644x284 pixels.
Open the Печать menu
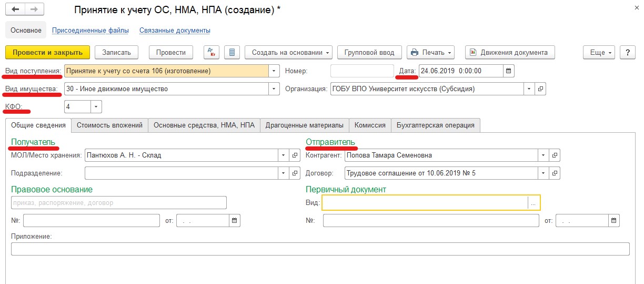431,52
